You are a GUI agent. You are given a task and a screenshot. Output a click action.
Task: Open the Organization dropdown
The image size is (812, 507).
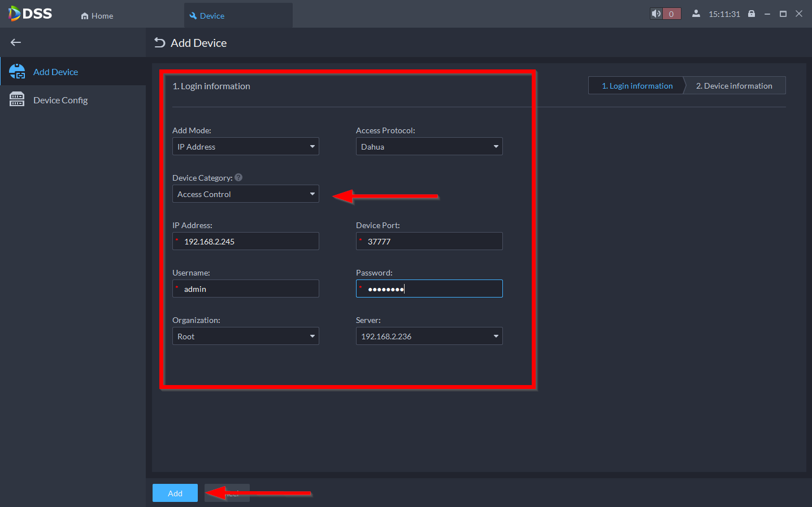[245, 336]
